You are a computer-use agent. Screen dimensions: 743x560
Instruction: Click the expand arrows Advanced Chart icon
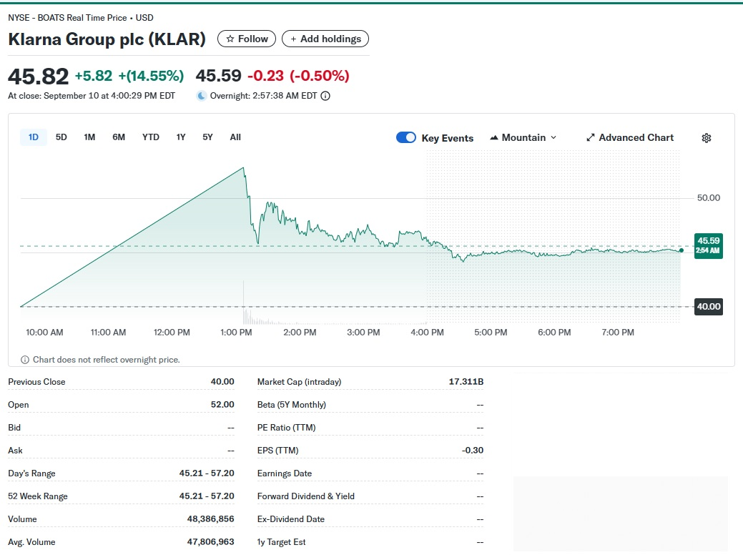pyautogui.click(x=591, y=138)
